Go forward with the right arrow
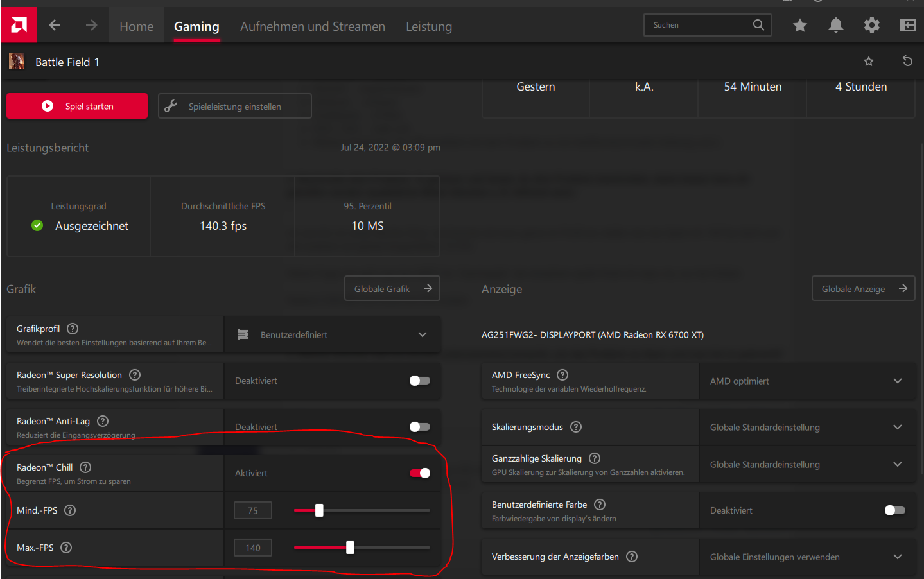Viewport: 924px width, 579px height. point(91,25)
